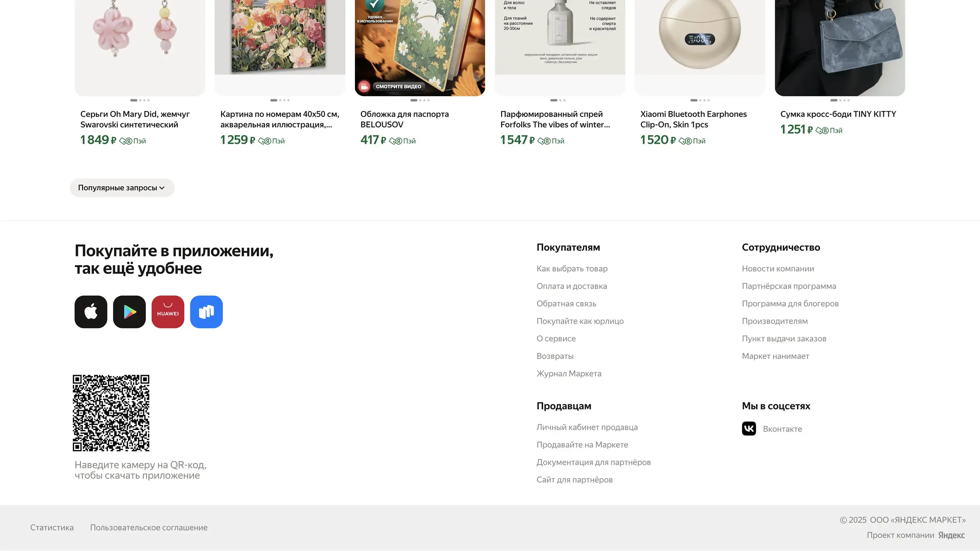Screen dimensions: 980x551
Task: Open Пользовательское соглашение link
Action: [x=149, y=528]
